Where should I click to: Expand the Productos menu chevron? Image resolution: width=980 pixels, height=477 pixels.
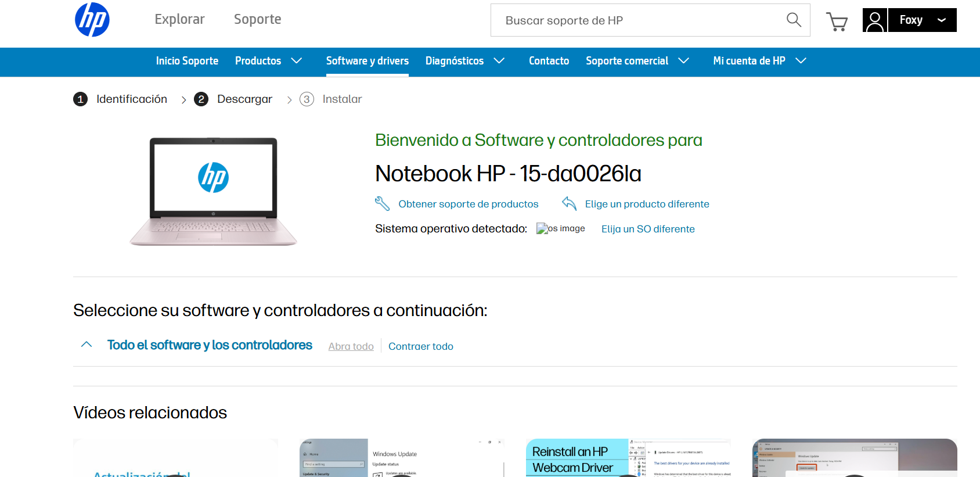[x=297, y=60]
